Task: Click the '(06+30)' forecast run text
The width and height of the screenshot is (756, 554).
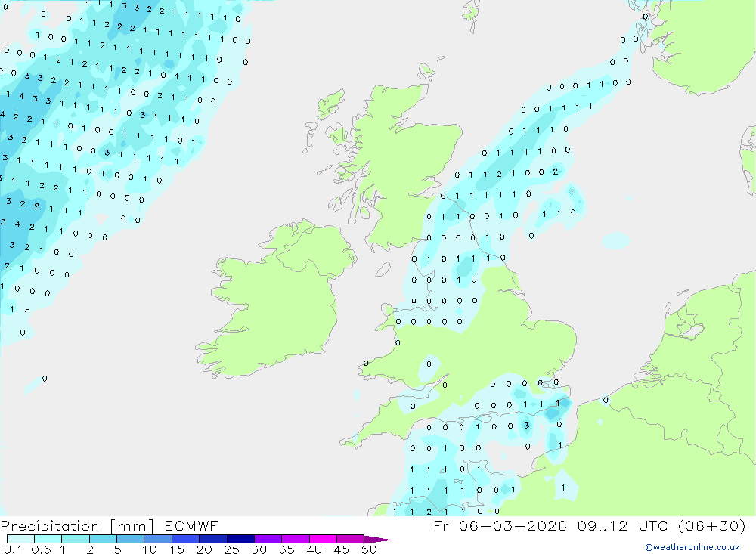Action: coord(711,525)
